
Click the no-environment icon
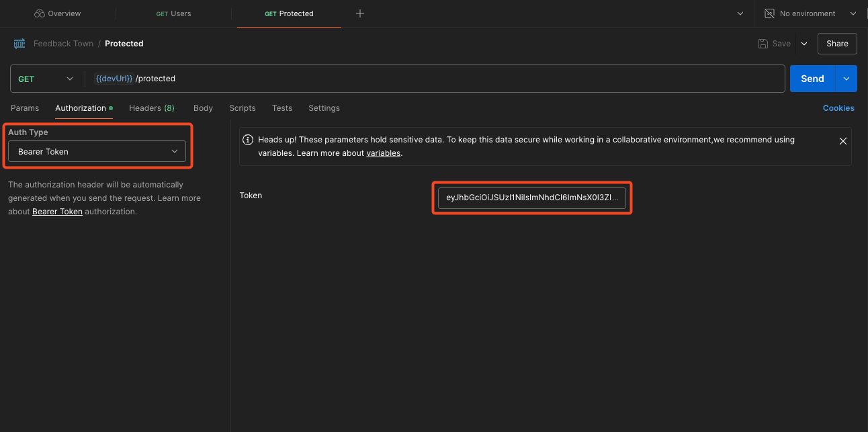coord(770,13)
